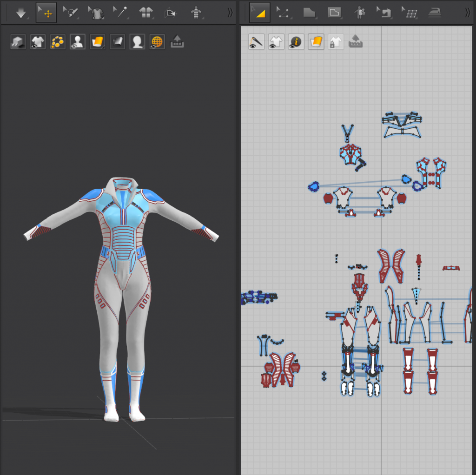Select the Steam iron tool
Image resolution: width=476 pixels, height=475 pixels.
pyautogui.click(x=434, y=13)
